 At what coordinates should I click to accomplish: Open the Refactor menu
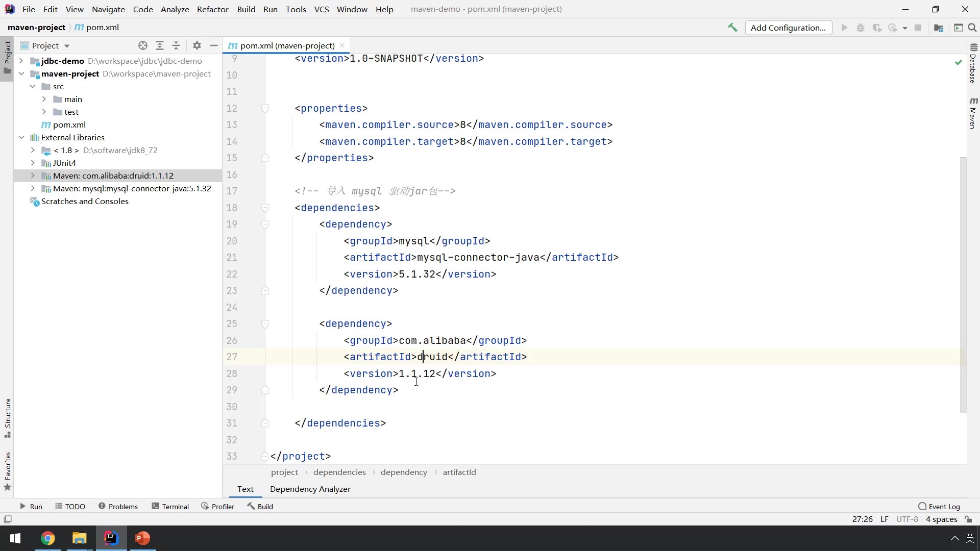pos(212,9)
